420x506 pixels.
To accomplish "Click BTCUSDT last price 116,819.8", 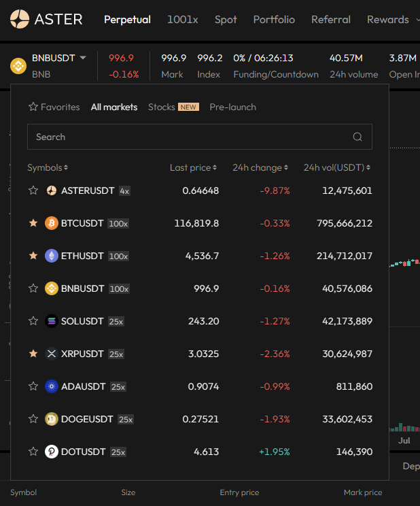I will click(196, 223).
